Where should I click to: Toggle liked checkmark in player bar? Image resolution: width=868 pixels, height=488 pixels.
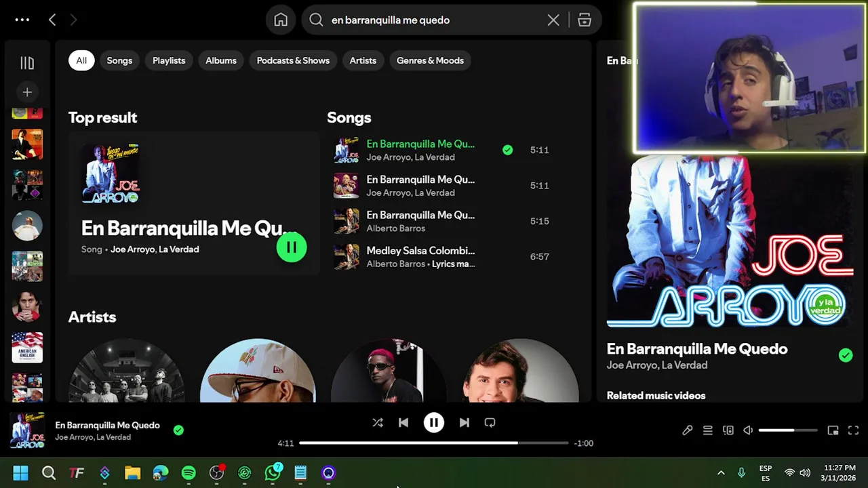point(178,430)
